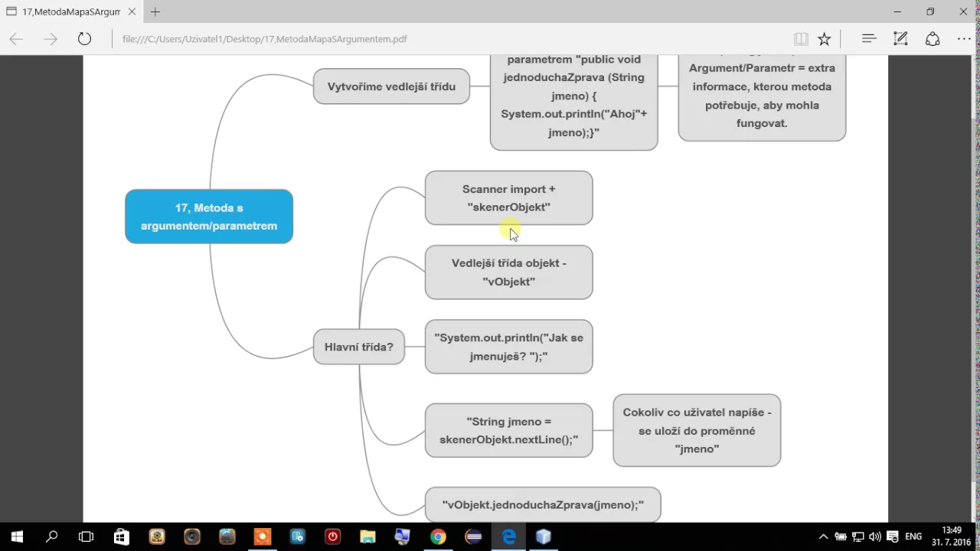The image size is (980, 551).
Task: Open a new tab with plus
Action: [x=155, y=11]
